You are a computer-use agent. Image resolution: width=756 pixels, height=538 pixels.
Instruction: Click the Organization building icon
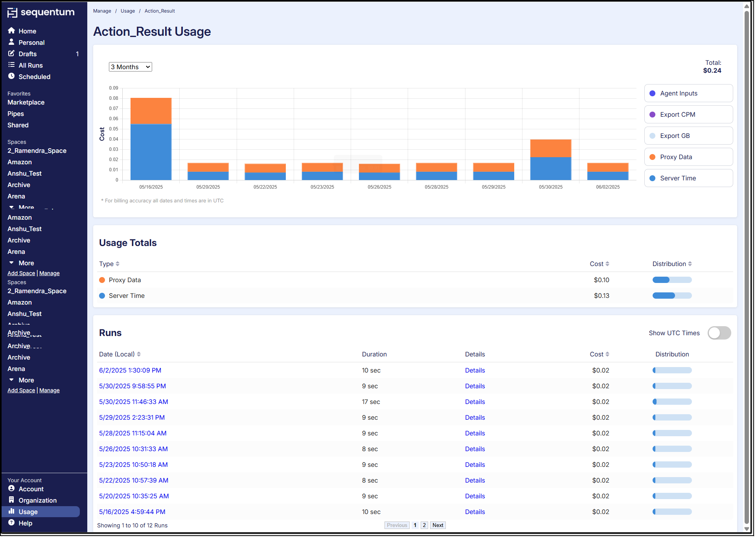(11, 500)
